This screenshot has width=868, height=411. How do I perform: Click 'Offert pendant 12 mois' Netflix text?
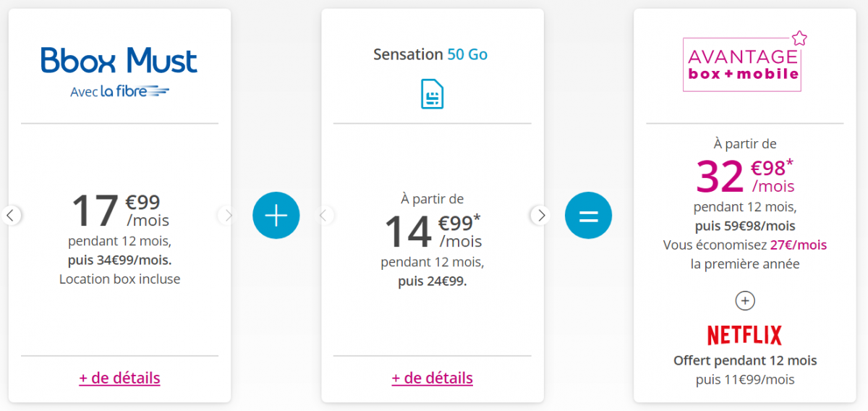point(744,360)
